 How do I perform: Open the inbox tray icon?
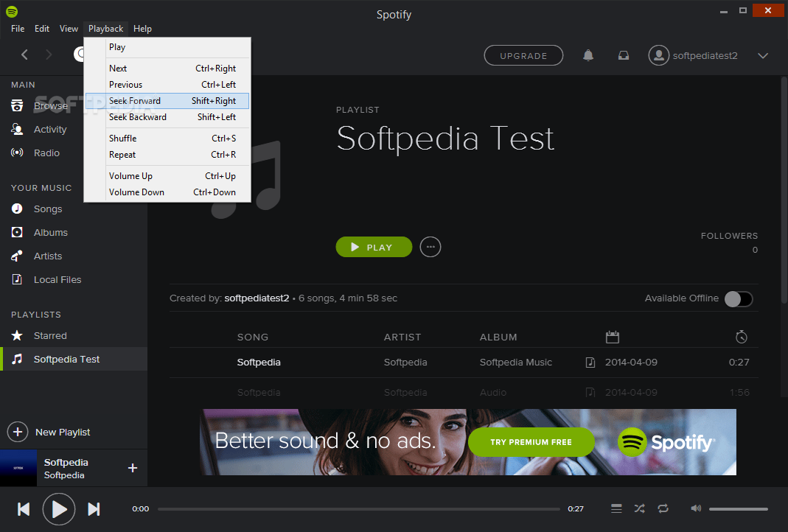(623, 55)
